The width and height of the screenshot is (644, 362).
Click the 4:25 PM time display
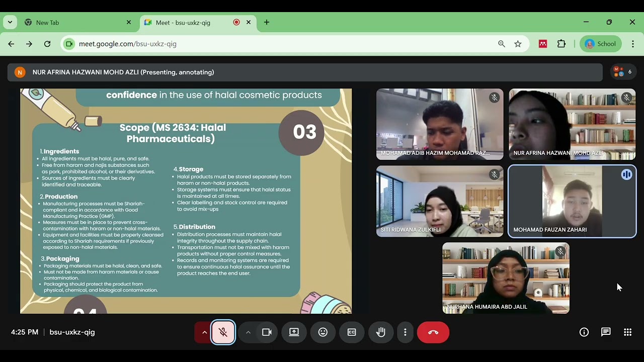25,332
